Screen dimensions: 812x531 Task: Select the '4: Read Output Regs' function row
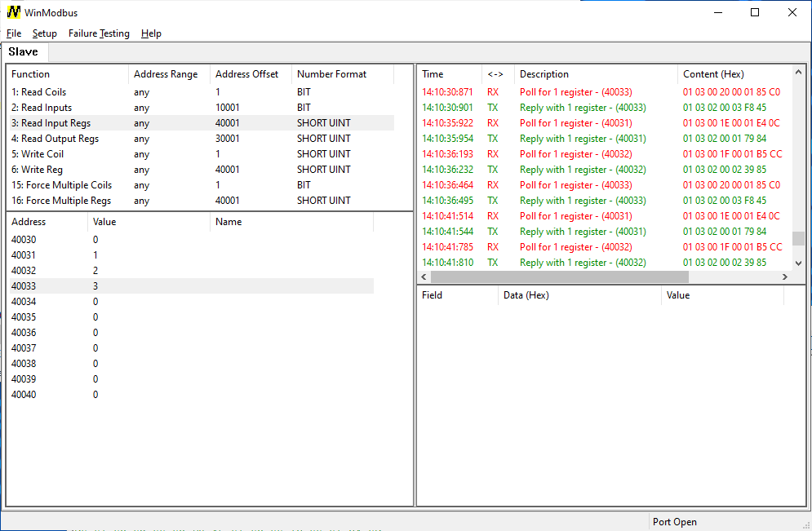click(x=202, y=139)
